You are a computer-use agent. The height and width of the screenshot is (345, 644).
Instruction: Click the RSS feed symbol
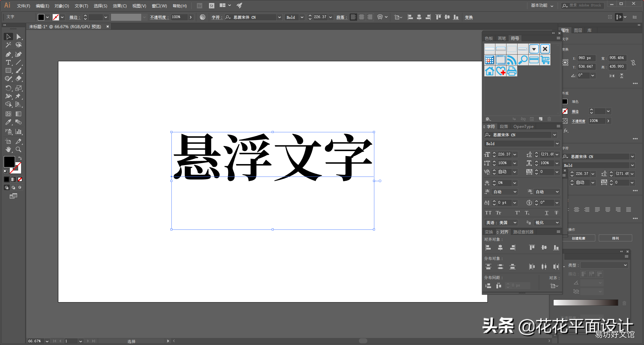tap(512, 60)
